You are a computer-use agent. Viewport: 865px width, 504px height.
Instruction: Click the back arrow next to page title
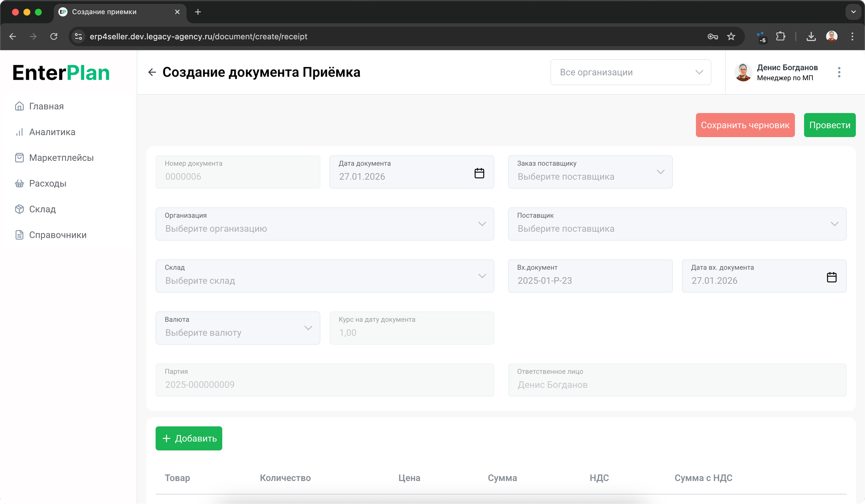click(x=152, y=72)
